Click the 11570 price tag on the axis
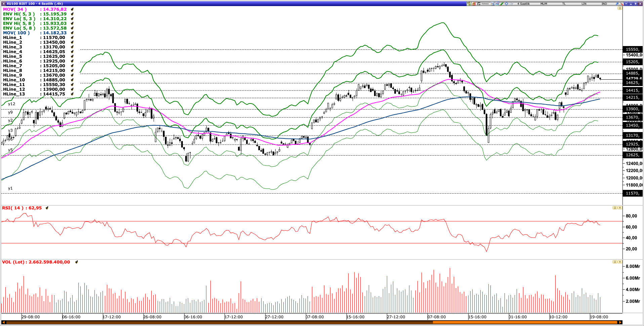 point(632,193)
